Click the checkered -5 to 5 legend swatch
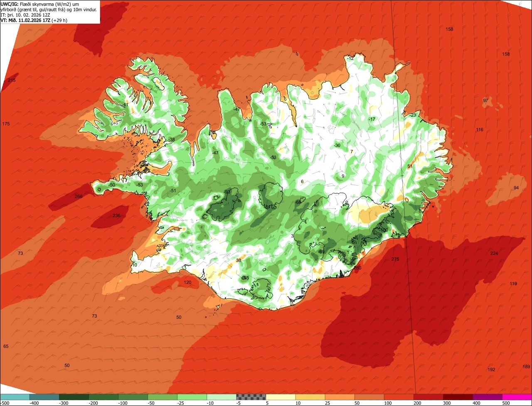 click(251, 397)
